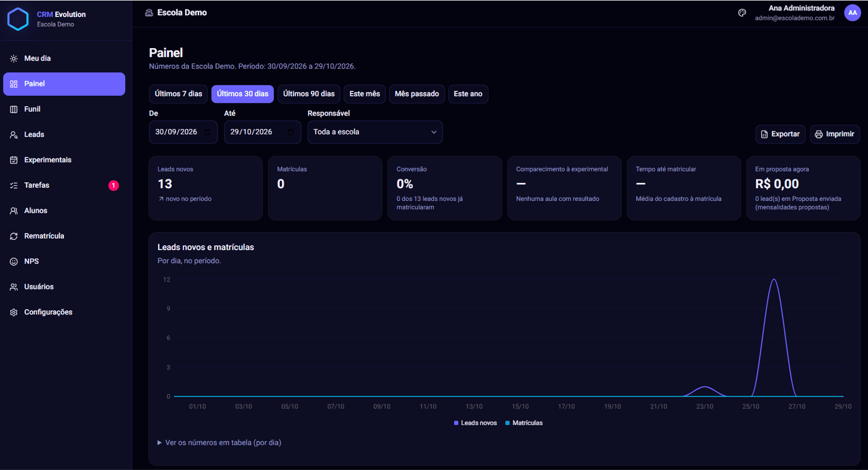Toggle the Leads novos legend series

tap(476, 423)
